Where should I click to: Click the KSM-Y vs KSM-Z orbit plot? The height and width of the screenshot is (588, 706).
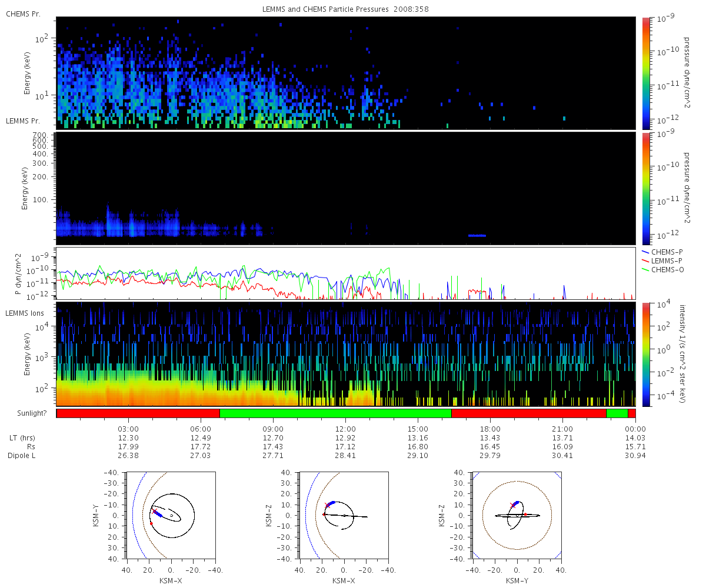click(x=517, y=515)
